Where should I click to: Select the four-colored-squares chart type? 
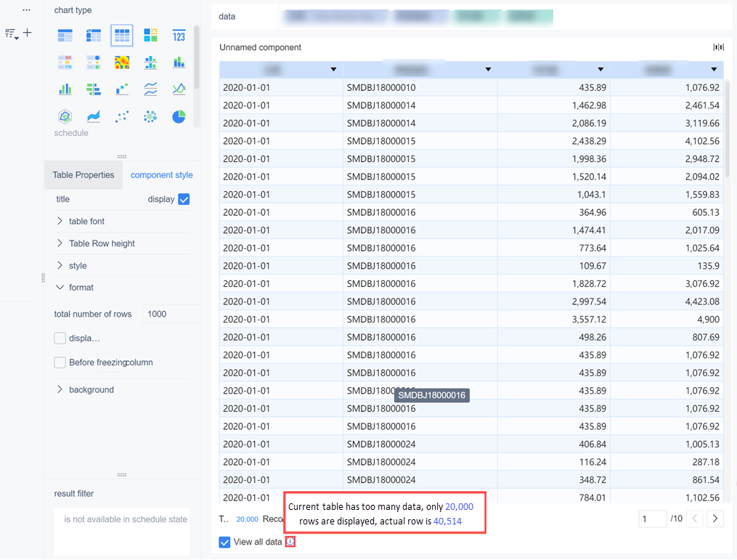pyautogui.click(x=150, y=36)
